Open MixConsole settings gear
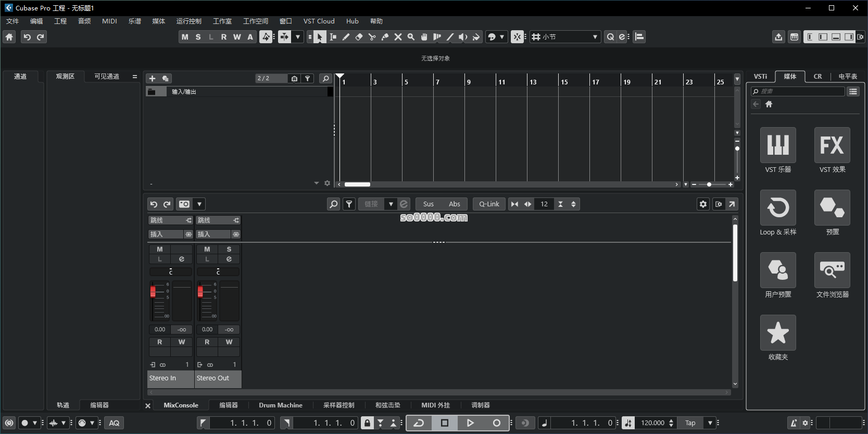 (x=703, y=204)
